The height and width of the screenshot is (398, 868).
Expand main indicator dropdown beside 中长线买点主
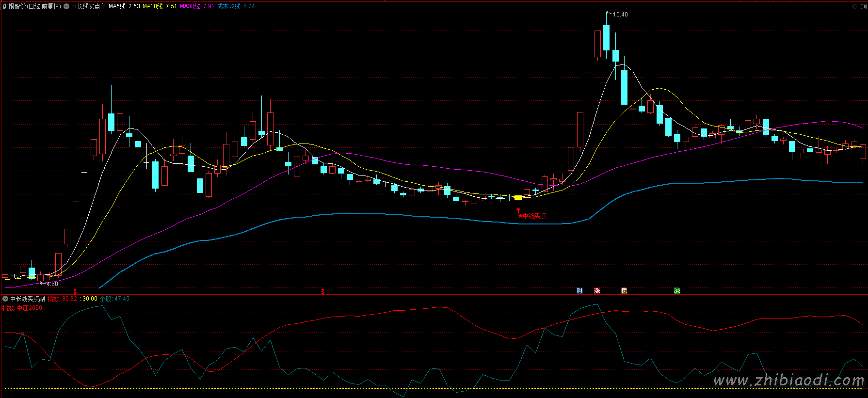click(66, 6)
